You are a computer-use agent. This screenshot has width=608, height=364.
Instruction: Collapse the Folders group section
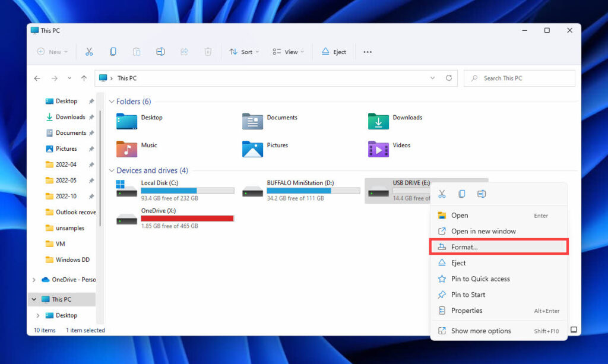(x=112, y=102)
